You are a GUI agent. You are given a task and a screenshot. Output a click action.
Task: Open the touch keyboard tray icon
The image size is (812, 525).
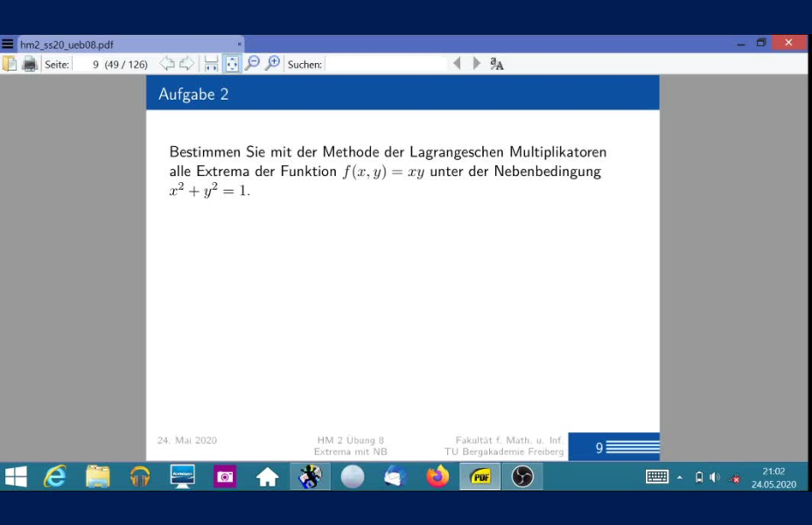[x=656, y=476]
